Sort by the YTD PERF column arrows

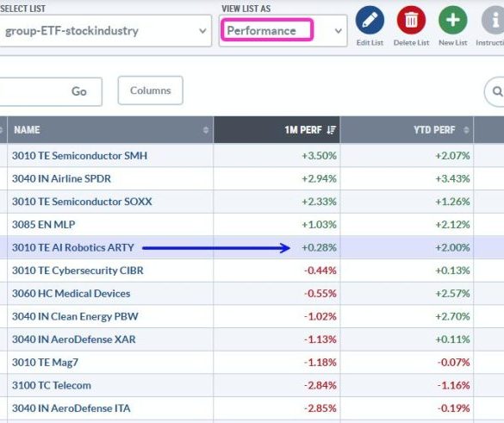pyautogui.click(x=466, y=130)
